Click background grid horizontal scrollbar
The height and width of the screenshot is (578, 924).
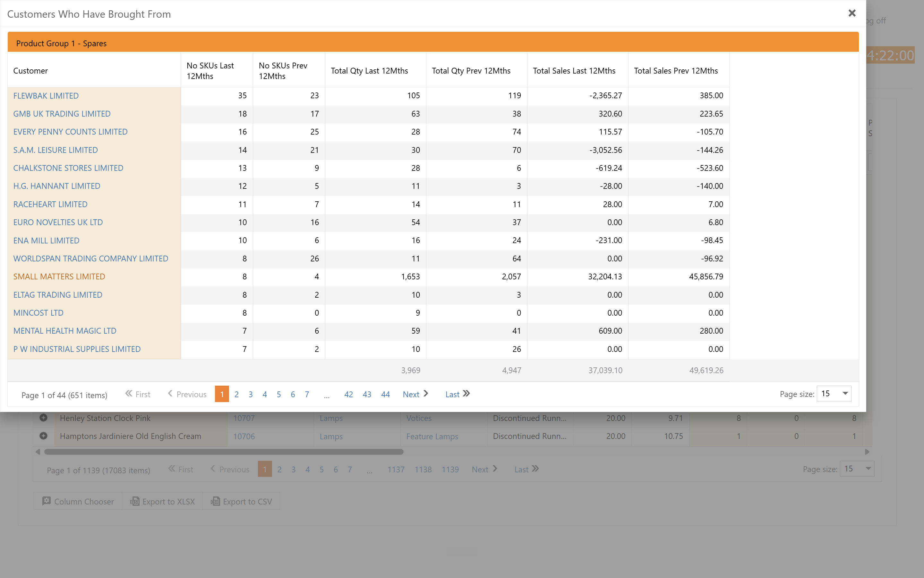pos(224,452)
